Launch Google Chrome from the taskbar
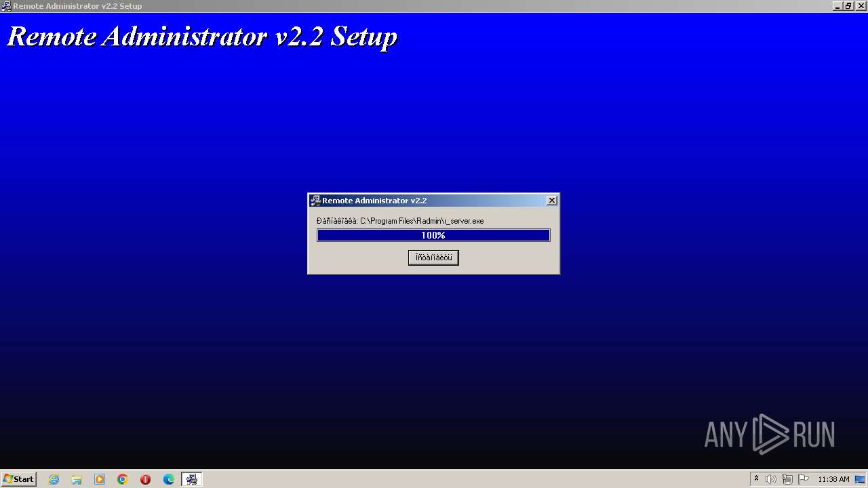 123,479
